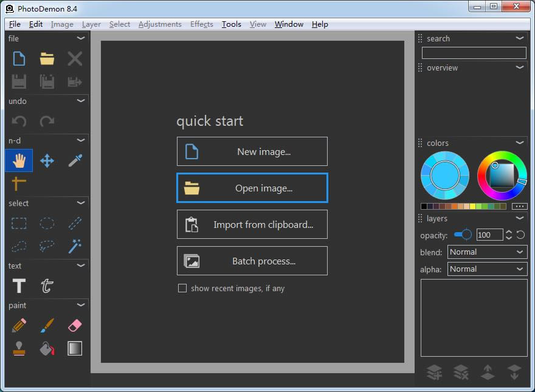The height and width of the screenshot is (392, 535).
Task: Open palette options ellipsis button
Action: point(519,206)
